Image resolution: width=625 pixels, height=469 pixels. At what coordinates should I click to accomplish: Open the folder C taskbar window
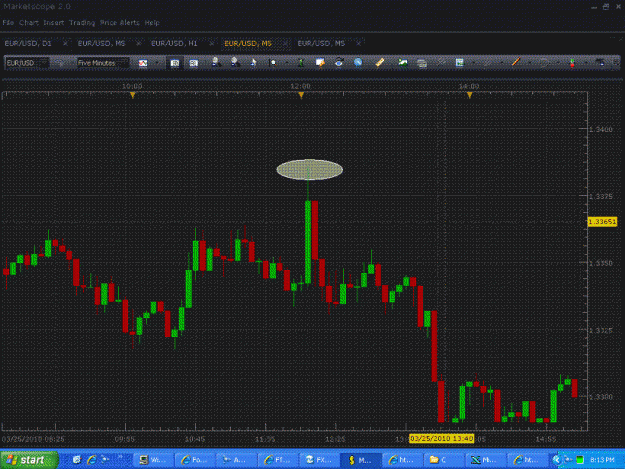pyautogui.click(x=443, y=460)
